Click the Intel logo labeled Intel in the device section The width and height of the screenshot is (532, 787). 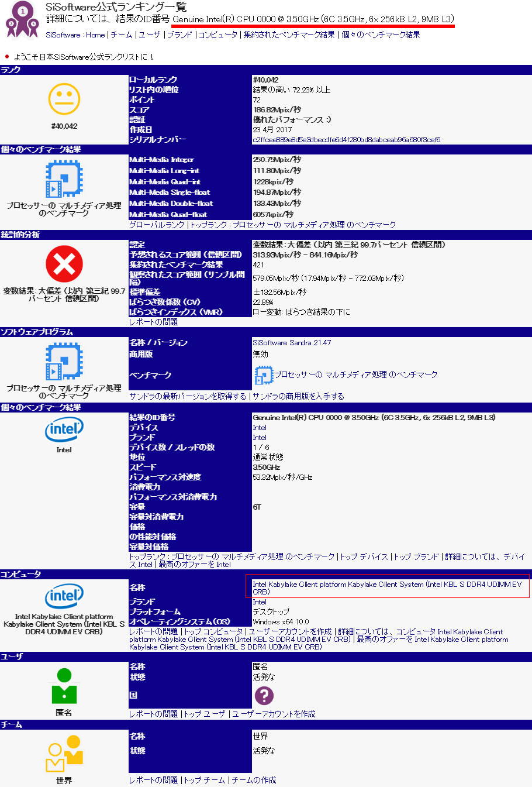(x=64, y=429)
